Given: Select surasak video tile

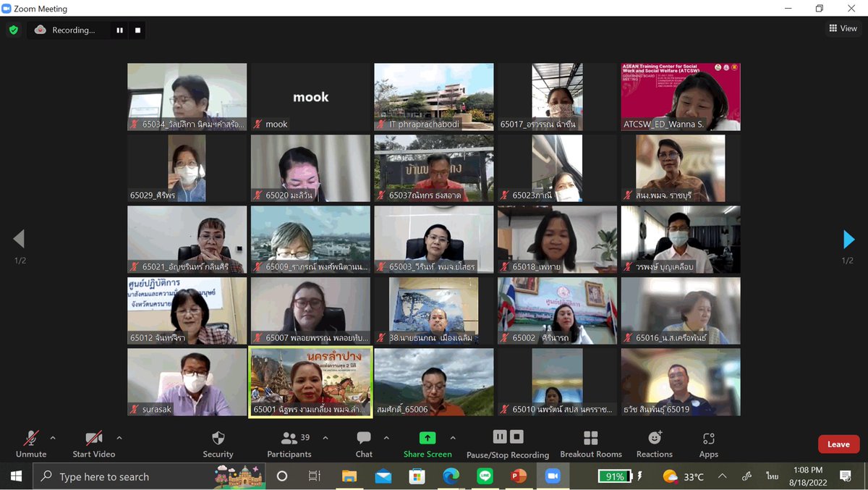Looking at the screenshot, I should tap(187, 382).
